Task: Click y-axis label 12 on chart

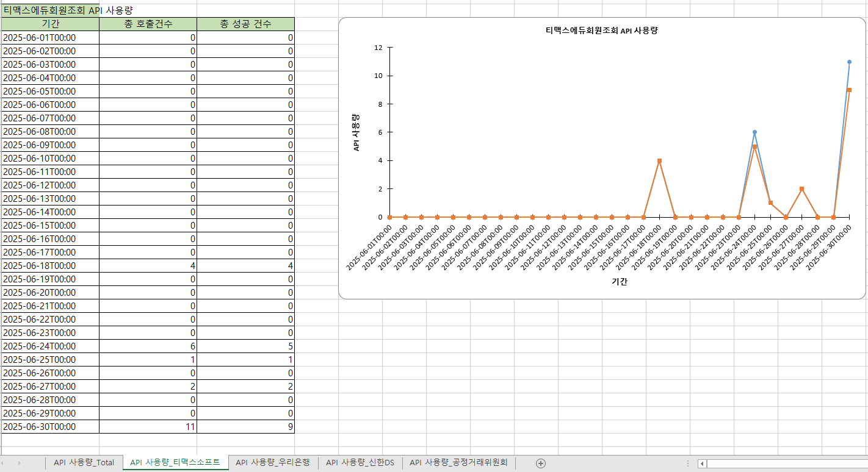Action: click(x=378, y=48)
